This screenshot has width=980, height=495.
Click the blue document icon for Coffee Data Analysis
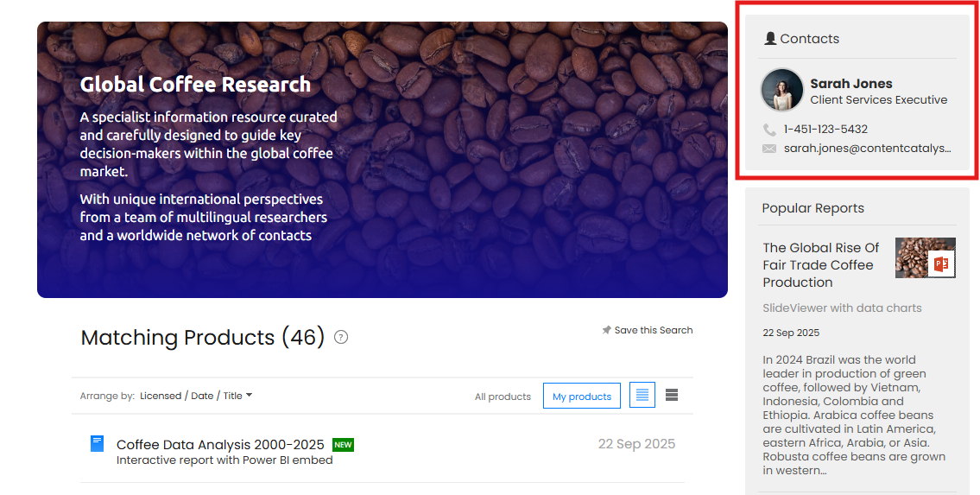click(97, 444)
